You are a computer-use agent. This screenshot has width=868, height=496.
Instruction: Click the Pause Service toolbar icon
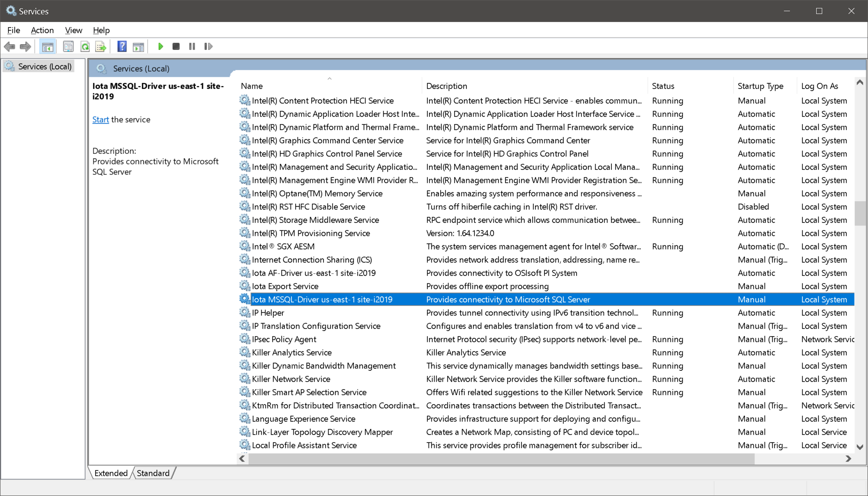point(192,47)
